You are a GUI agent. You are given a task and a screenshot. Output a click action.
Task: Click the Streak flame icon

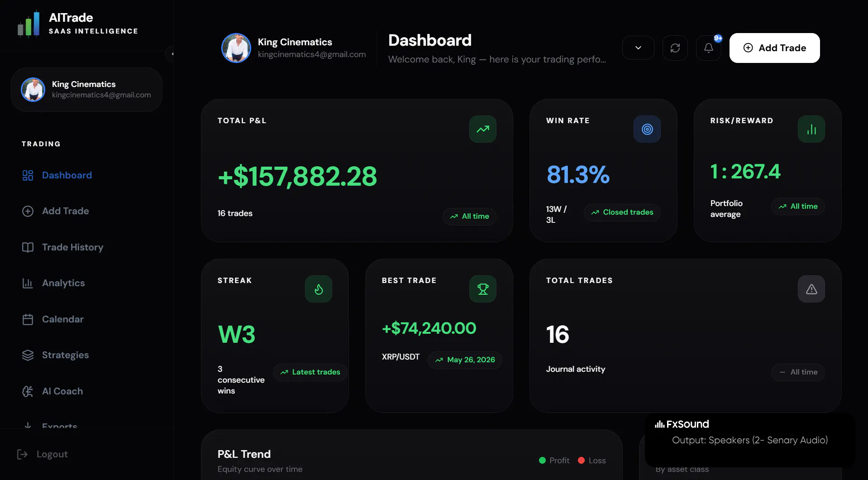[x=319, y=289]
